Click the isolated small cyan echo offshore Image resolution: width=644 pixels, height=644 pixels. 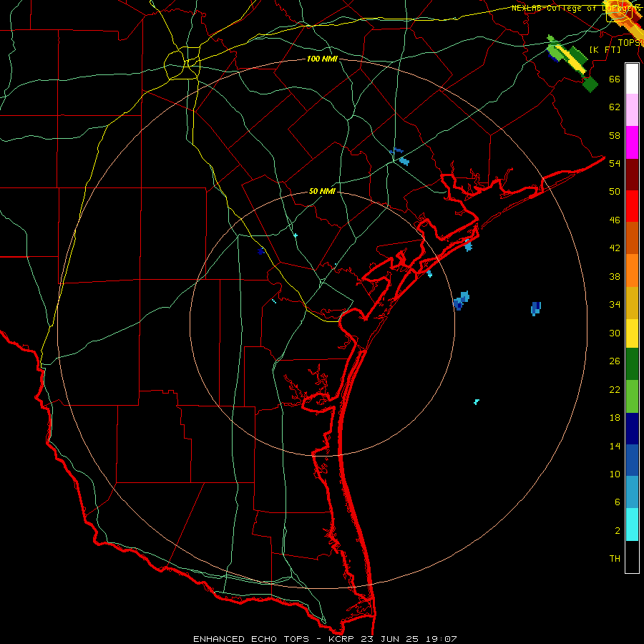(477, 401)
